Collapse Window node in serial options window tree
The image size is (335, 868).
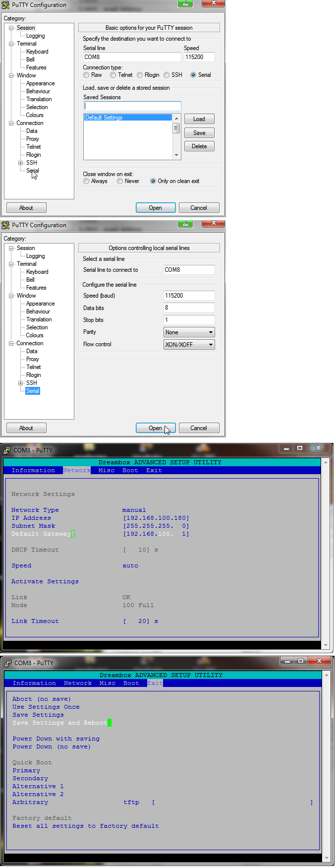(11, 296)
